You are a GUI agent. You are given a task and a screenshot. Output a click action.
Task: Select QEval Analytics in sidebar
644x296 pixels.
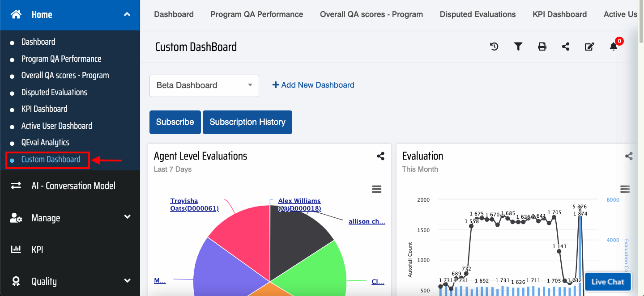coord(45,143)
